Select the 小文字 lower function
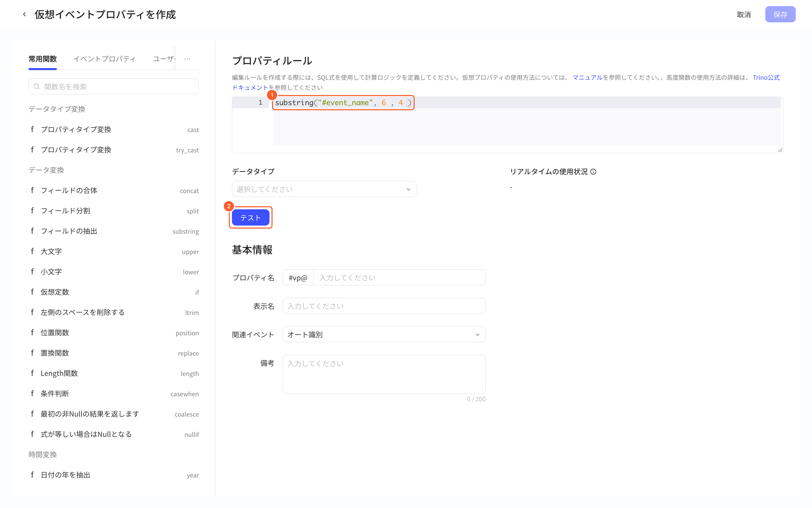812x508 pixels. click(113, 272)
